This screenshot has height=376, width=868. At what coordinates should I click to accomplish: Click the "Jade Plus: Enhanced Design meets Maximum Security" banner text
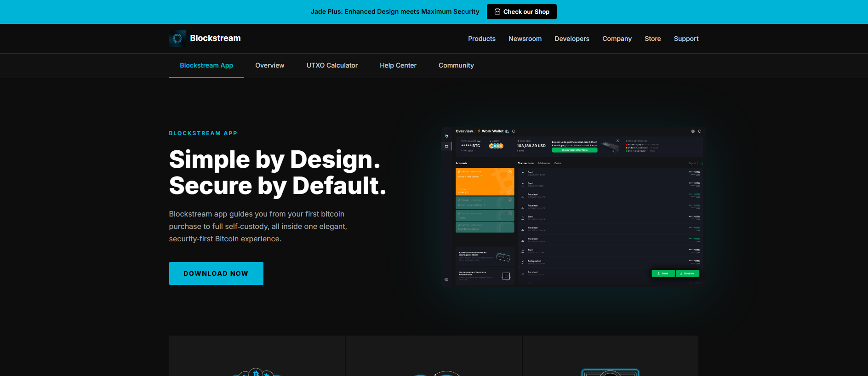pos(395,11)
